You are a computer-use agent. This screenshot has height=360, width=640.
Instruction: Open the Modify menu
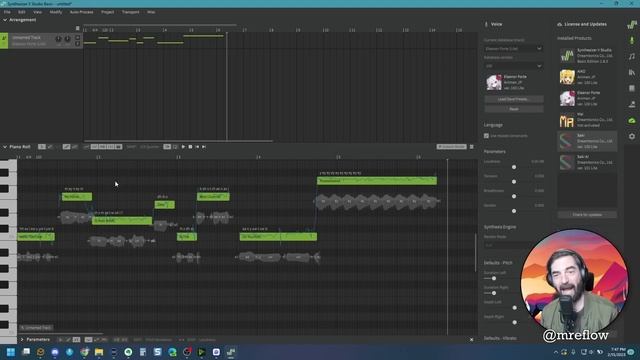(56, 12)
